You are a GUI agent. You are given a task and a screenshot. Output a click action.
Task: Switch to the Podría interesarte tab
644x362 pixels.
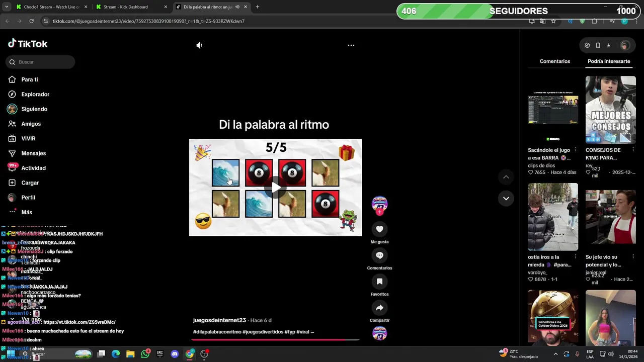point(609,61)
